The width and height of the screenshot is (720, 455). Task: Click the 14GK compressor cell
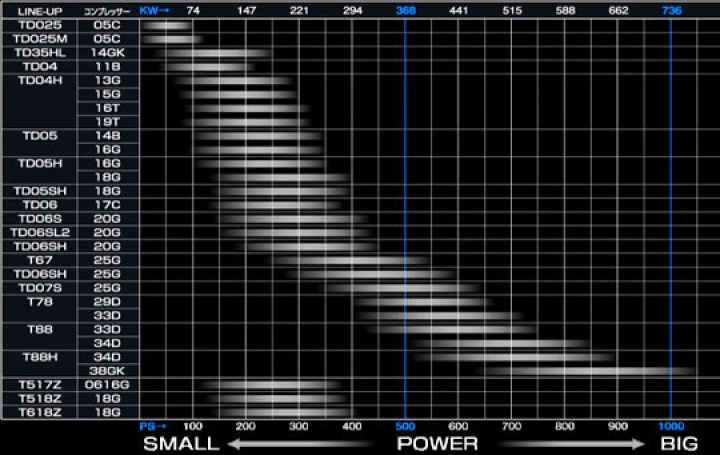coord(107,52)
